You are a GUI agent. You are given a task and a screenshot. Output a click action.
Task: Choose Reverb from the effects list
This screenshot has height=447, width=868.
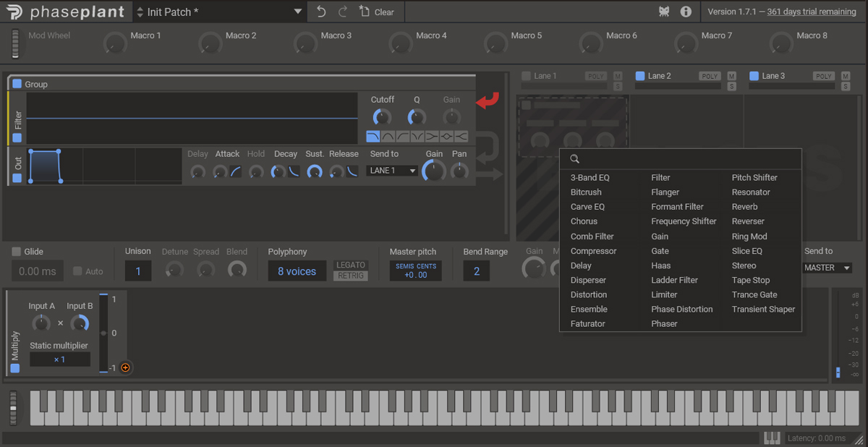tap(744, 207)
